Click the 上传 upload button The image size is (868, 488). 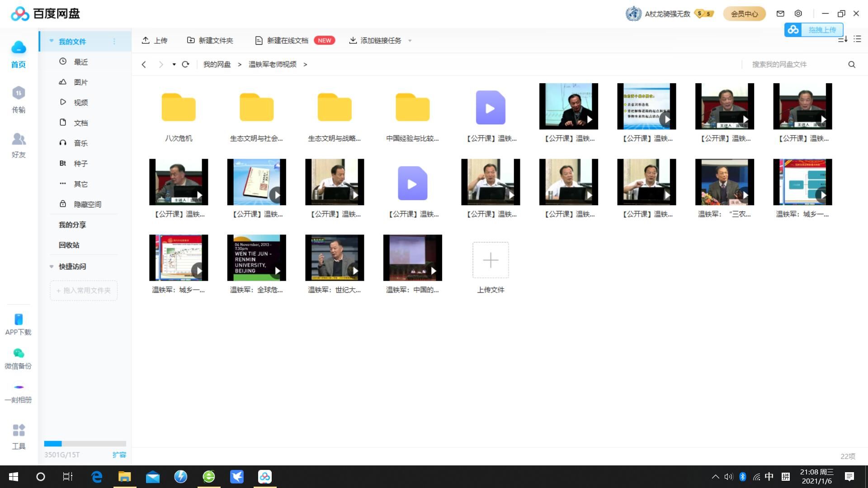click(155, 41)
